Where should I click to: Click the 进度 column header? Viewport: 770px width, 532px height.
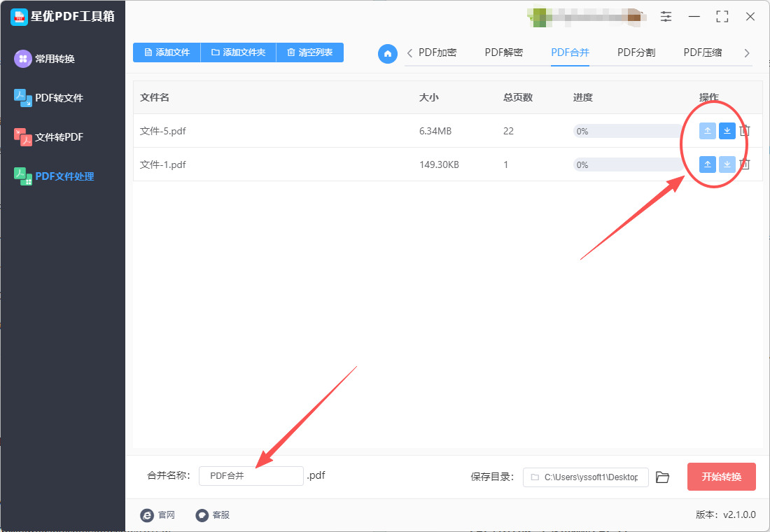pyautogui.click(x=583, y=97)
